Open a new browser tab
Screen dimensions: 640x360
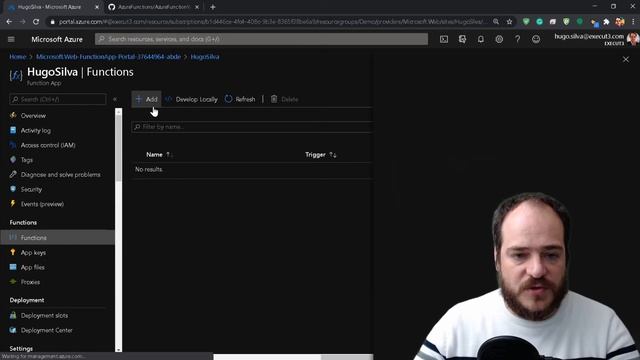(x=213, y=7)
